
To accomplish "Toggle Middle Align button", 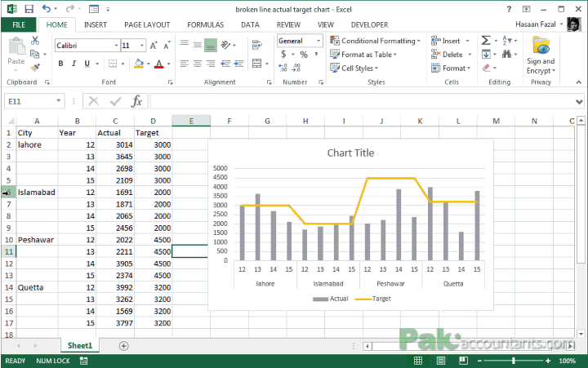I will click(x=198, y=45).
